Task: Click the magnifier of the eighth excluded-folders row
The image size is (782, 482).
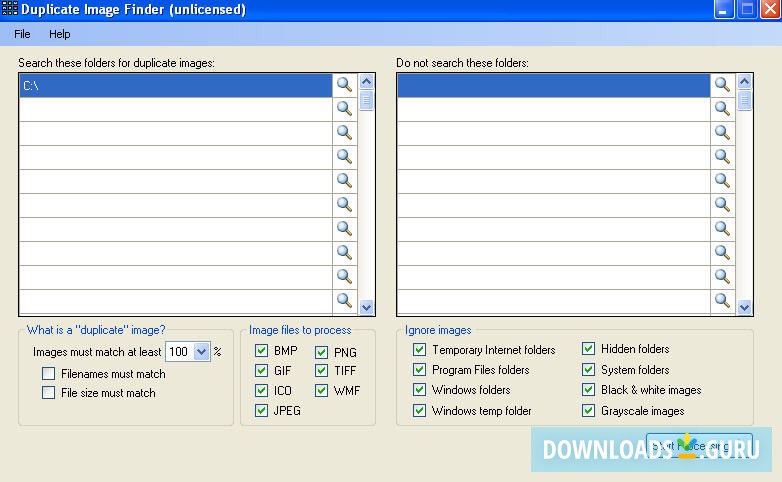Action: coord(723,252)
